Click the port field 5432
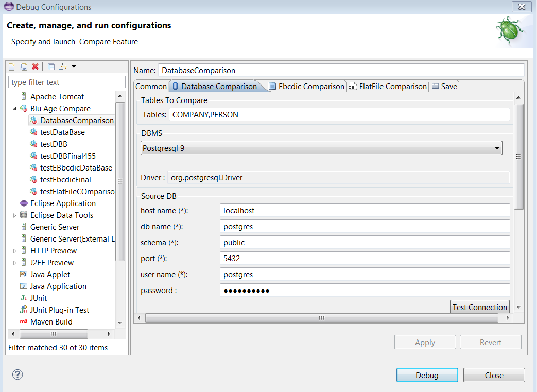537x392 pixels. click(365, 259)
